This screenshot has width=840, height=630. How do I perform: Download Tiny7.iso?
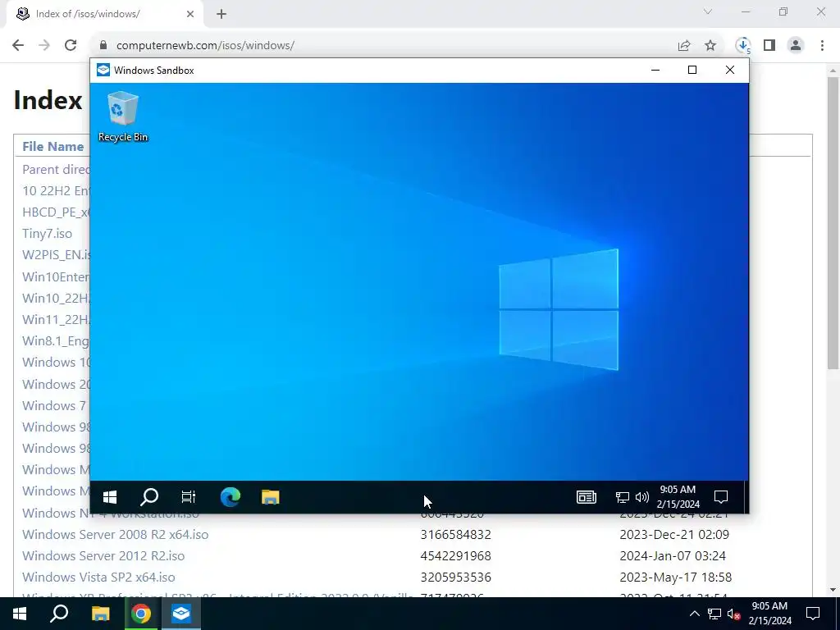tap(47, 234)
